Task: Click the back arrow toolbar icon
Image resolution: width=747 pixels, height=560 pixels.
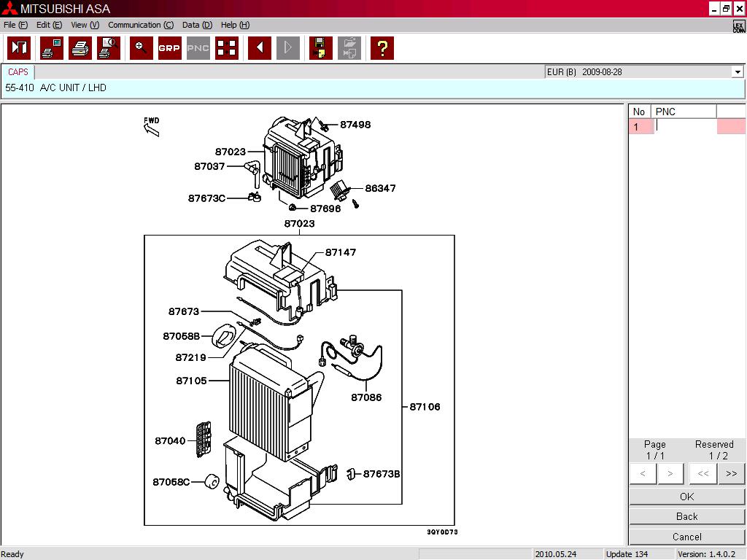Action: click(259, 48)
